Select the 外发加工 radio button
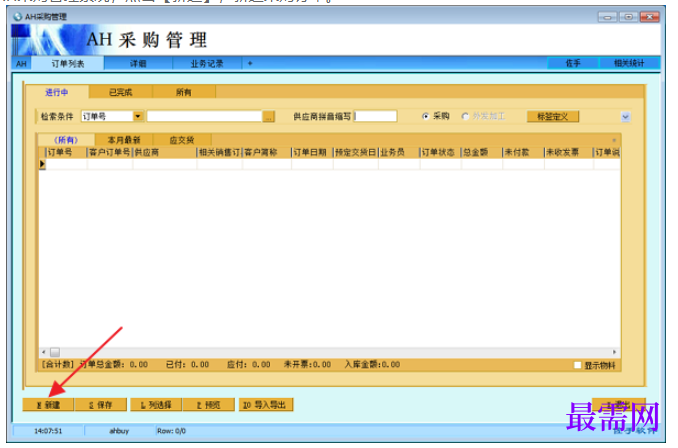 (465, 116)
